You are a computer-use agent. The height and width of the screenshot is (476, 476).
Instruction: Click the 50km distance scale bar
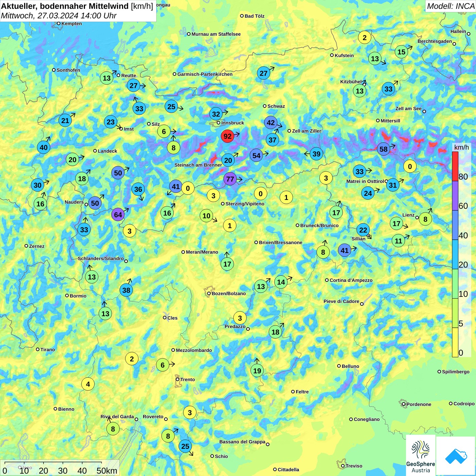tap(53, 463)
